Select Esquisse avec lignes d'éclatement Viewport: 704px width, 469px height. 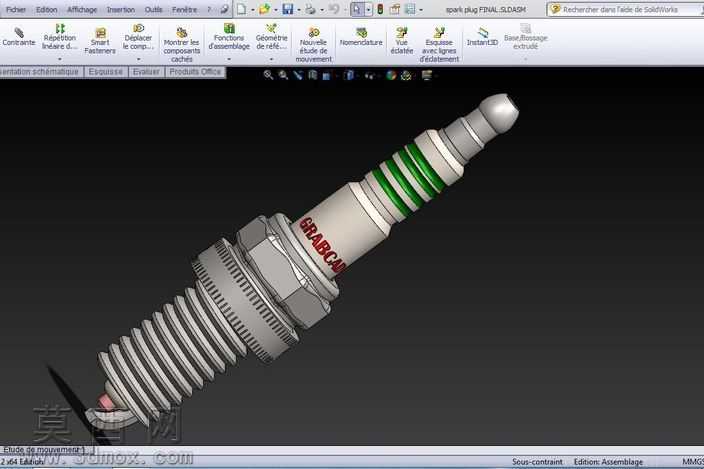click(440, 44)
